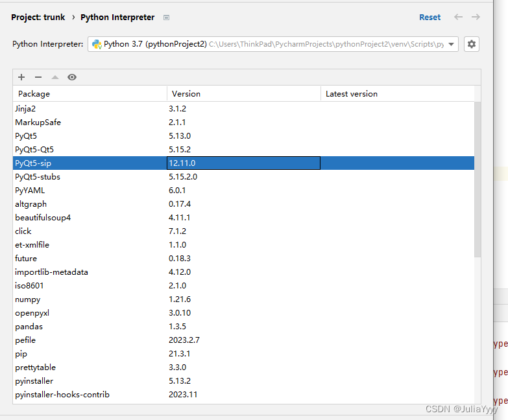Click version 1.21.6 of numpy

(x=180, y=299)
